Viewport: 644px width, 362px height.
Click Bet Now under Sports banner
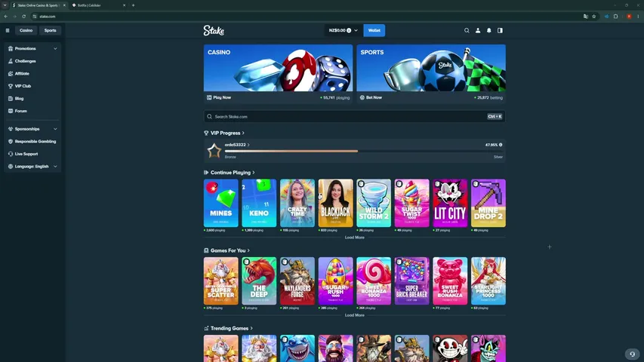371,98
